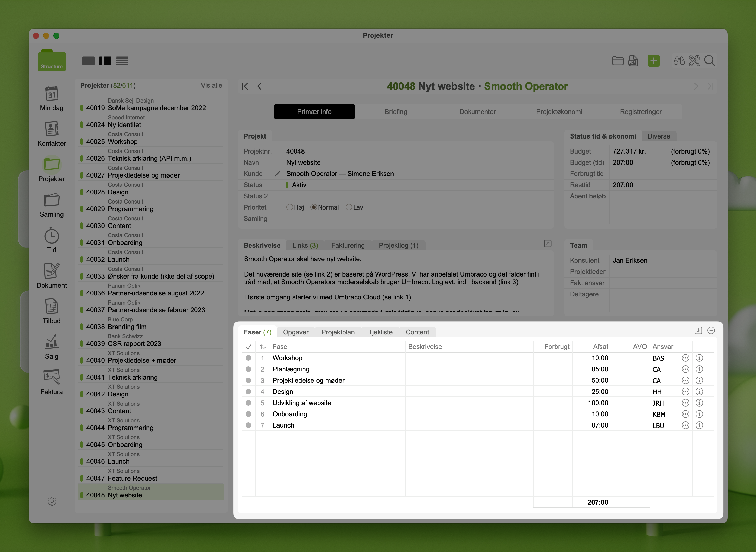
Task: Open the Diverse status tab
Action: (659, 136)
